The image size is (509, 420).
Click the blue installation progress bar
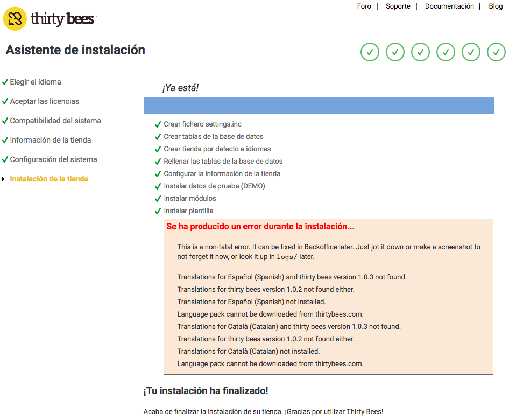click(x=319, y=106)
